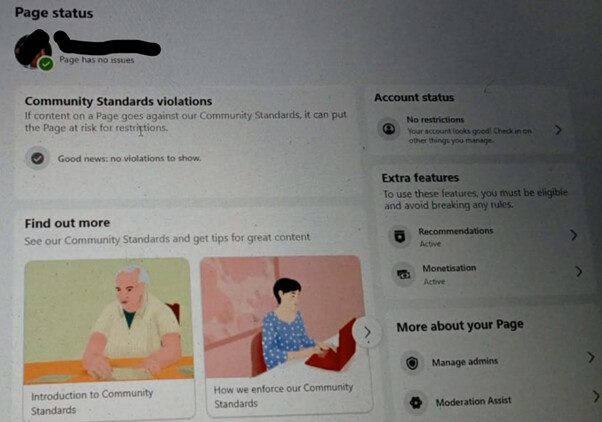Open Recommendations using its right chevron
This screenshot has width=602, height=422.
tap(573, 235)
